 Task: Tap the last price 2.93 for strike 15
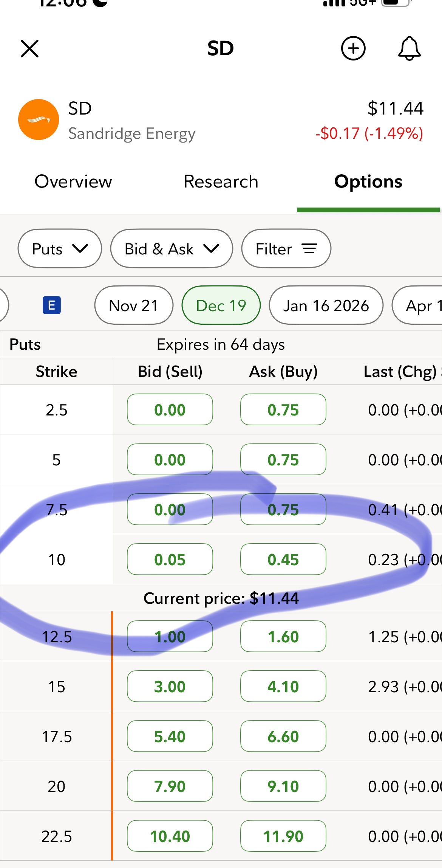(383, 687)
